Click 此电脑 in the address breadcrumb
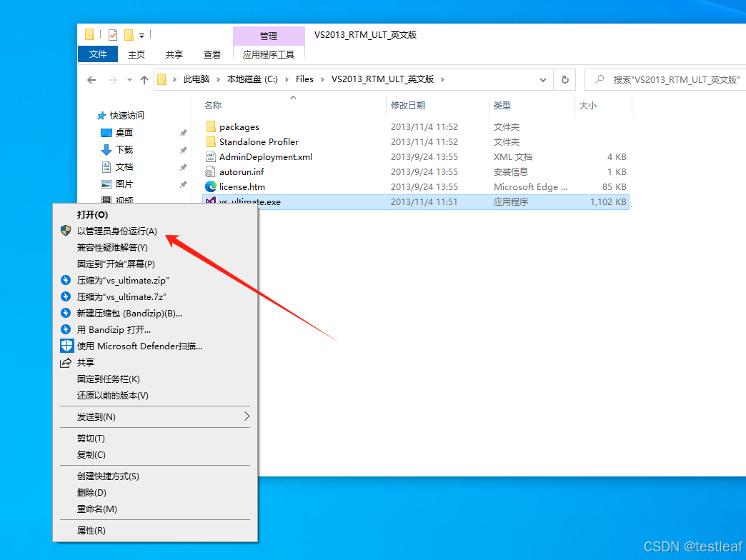746x560 pixels. click(x=197, y=79)
